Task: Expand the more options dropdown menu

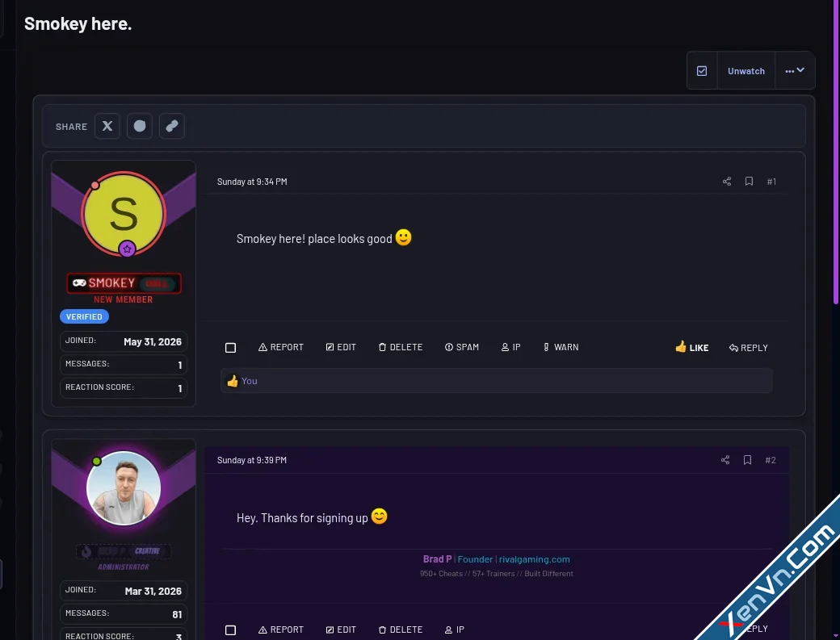Action: coord(795,71)
